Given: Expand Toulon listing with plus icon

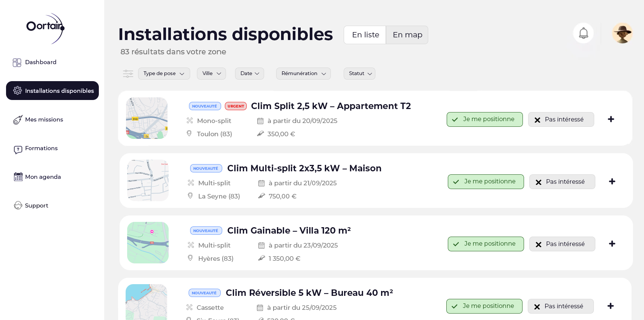Looking at the screenshot, I should [611, 119].
